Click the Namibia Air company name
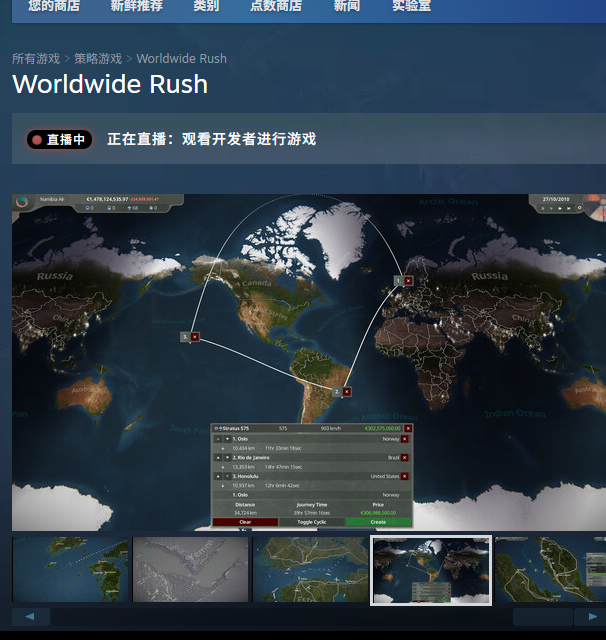Screen dimensions: 606x640 click(52, 199)
